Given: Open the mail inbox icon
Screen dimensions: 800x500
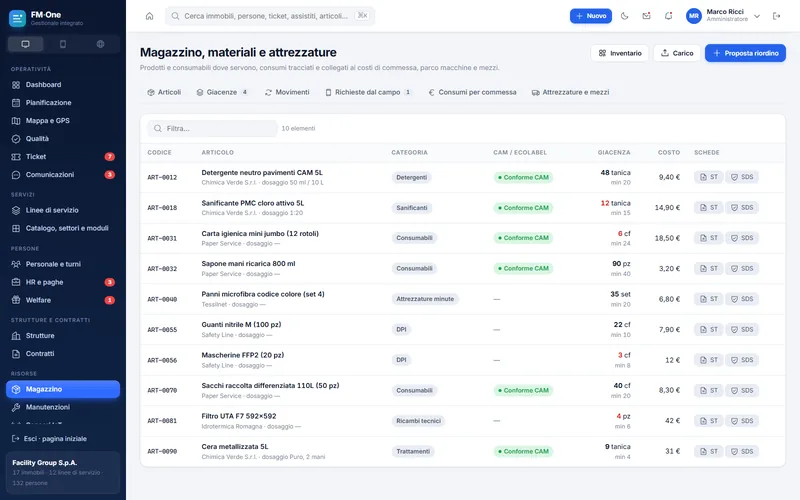Looking at the screenshot, I should click(646, 16).
